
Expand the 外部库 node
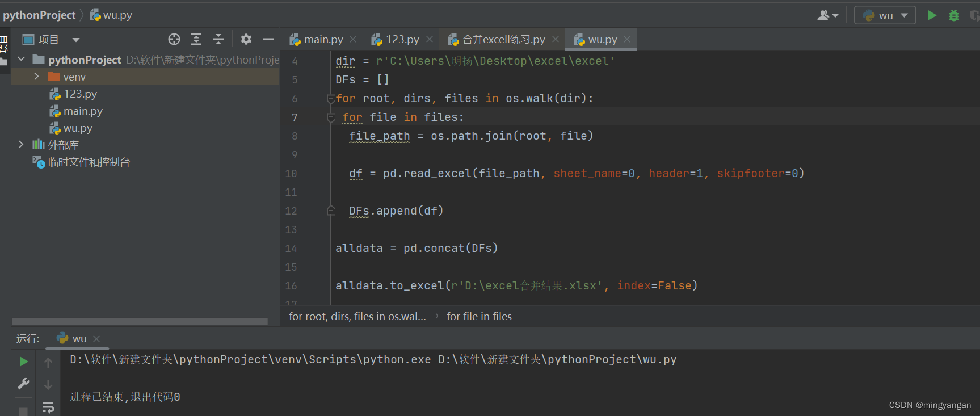coord(21,145)
